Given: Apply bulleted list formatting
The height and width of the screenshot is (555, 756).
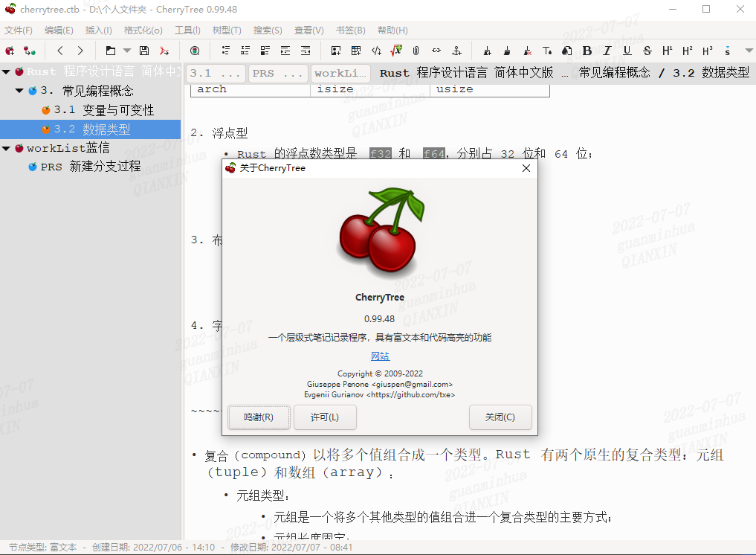Looking at the screenshot, I should [225, 51].
